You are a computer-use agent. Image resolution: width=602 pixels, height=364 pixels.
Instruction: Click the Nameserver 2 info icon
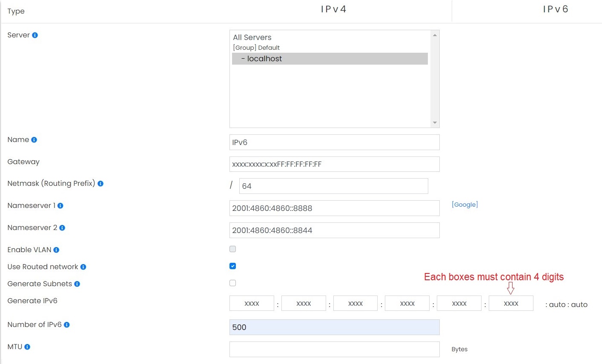63,227
